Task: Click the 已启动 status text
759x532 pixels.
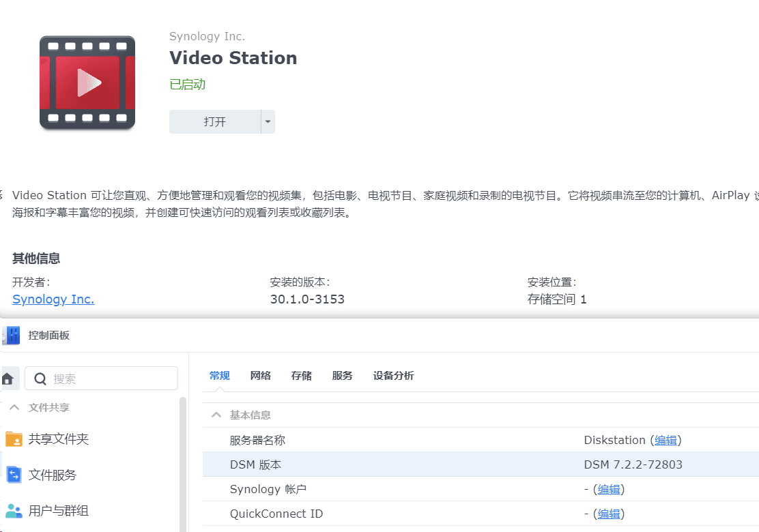Action: [x=187, y=85]
